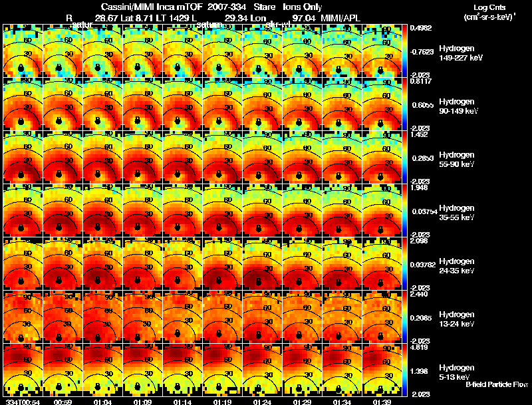This screenshot has width=532, height=405.
Task: Click the colorbar maximum value '1.452'
Action: (x=419, y=134)
